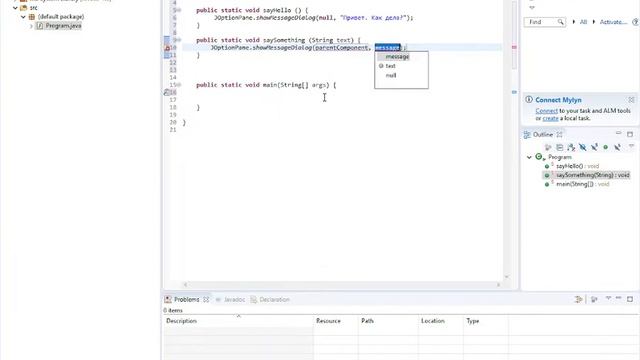Viewport: 640px width, 360px height.
Task: Select saySomething(String) in the Outline
Action: [593, 175]
